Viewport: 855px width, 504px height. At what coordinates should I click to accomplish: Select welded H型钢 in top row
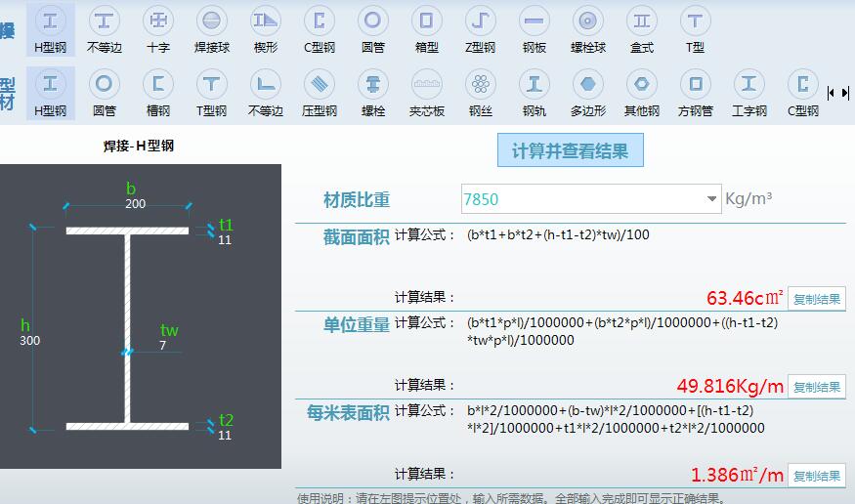point(50,29)
